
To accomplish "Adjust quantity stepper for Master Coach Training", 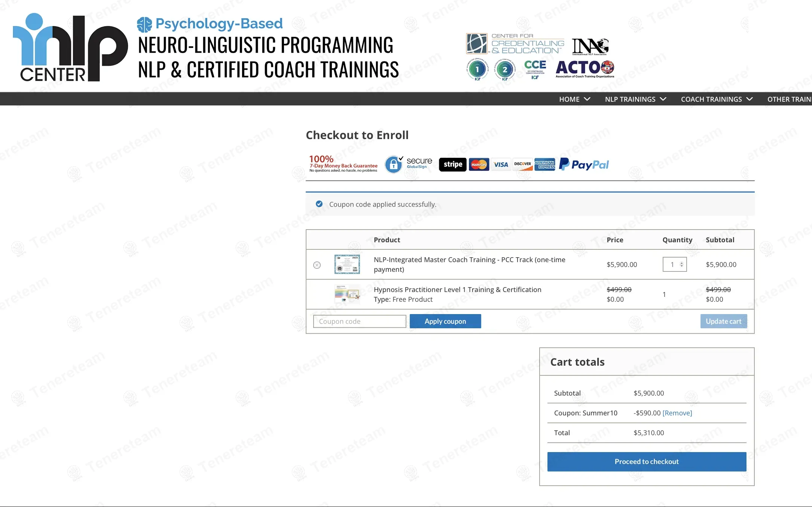I will pyautogui.click(x=681, y=264).
